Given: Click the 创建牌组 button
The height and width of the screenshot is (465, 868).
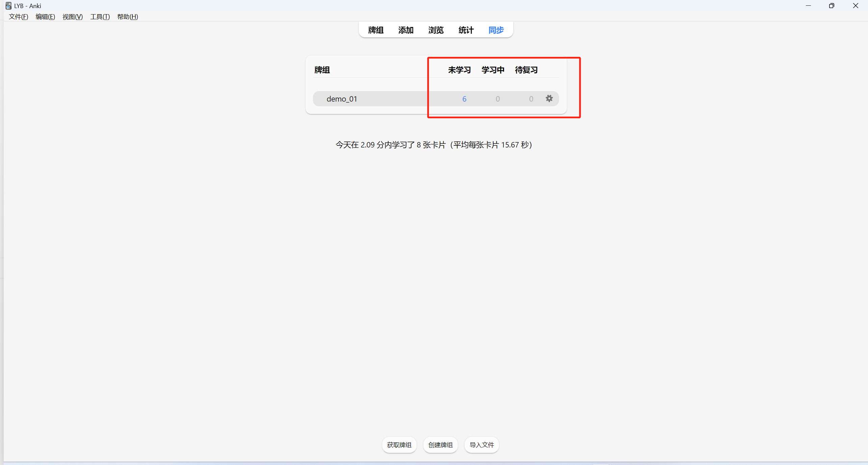Looking at the screenshot, I should pyautogui.click(x=440, y=445).
